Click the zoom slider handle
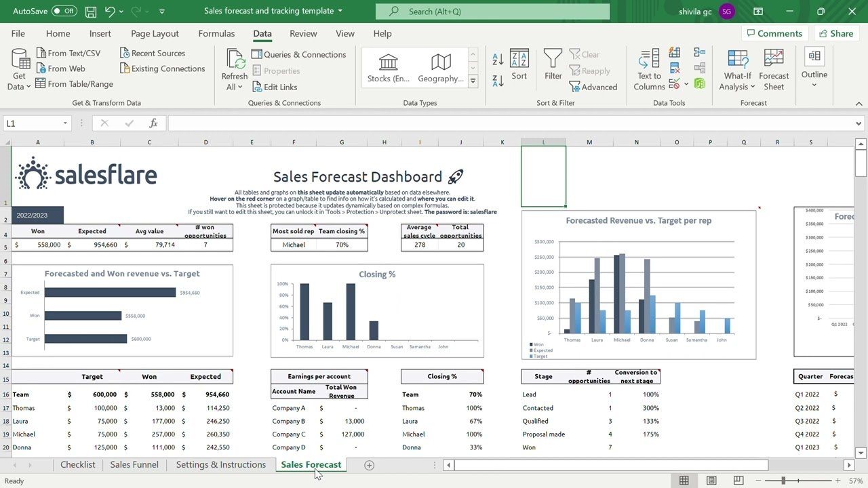The image size is (868, 488). click(x=783, y=481)
